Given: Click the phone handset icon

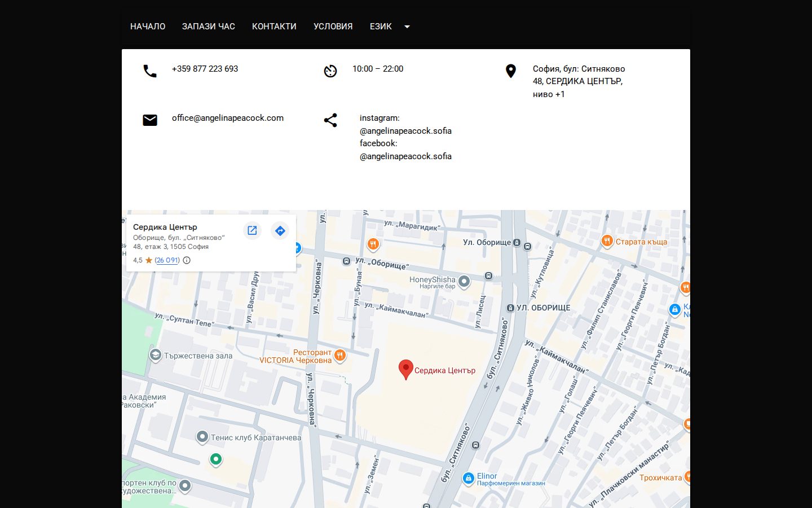Looking at the screenshot, I should [150, 71].
